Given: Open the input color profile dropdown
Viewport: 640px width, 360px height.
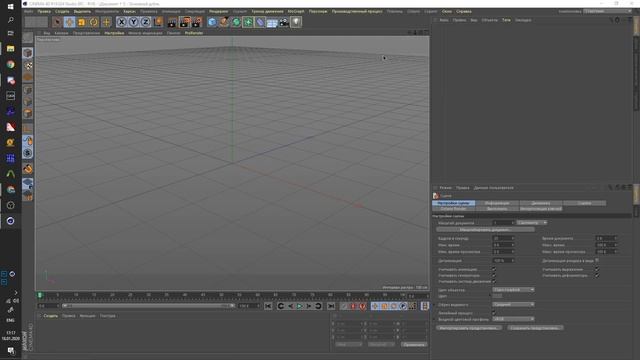Looking at the screenshot, I should click(x=513, y=319).
